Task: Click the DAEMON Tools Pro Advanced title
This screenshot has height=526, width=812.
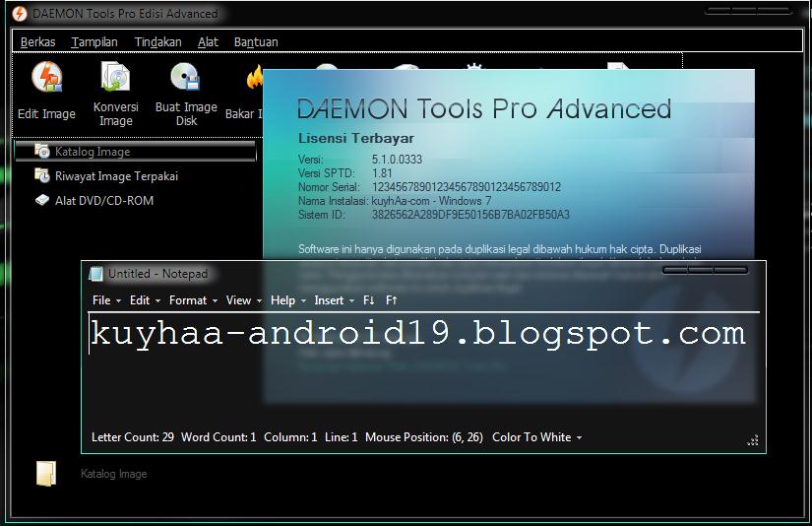Action: 484,108
